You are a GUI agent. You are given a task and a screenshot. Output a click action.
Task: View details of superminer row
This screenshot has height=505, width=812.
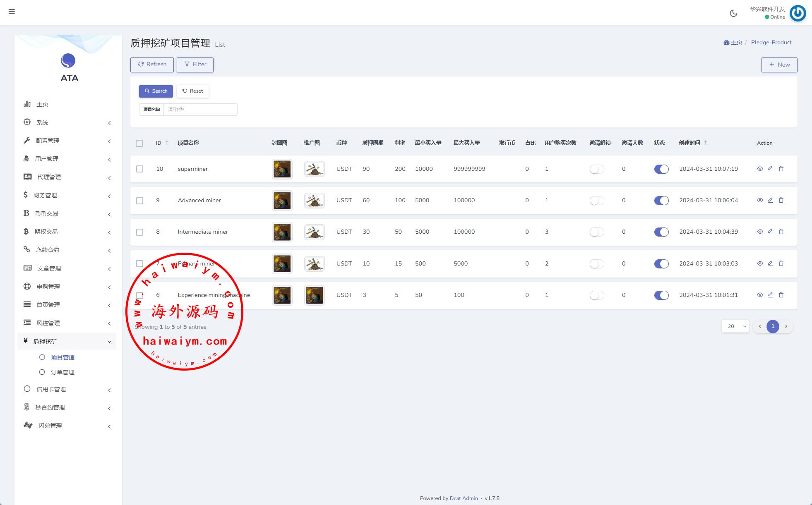760,169
